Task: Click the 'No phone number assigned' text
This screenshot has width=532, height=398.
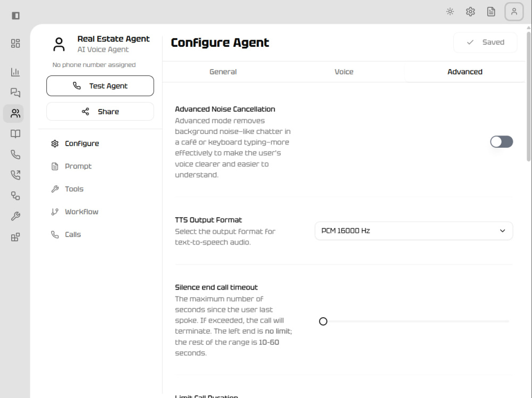Action: 94,65
